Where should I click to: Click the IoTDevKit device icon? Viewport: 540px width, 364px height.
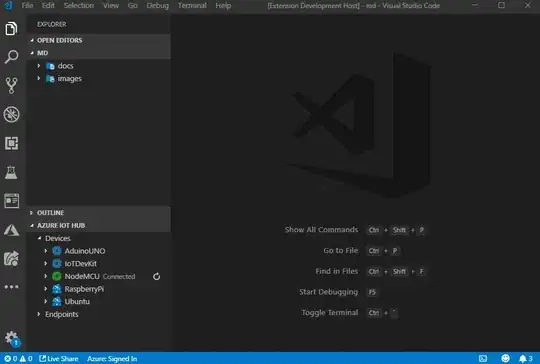[x=56, y=263]
